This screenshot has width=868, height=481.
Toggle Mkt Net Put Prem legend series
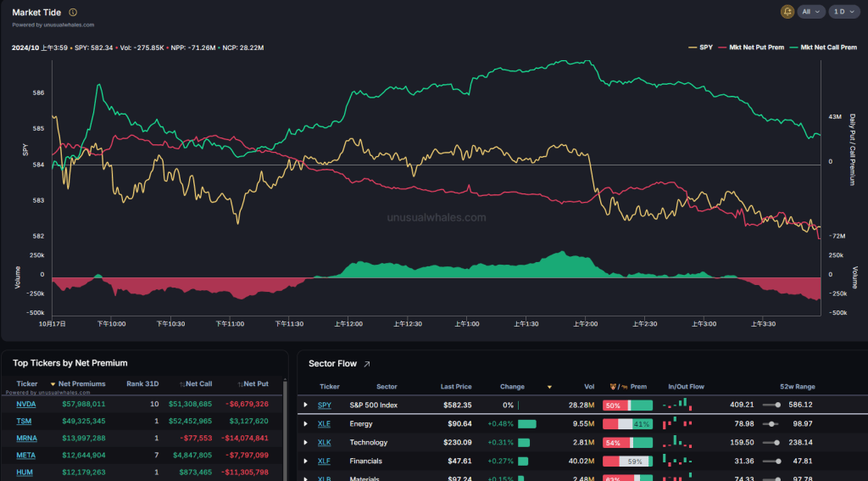pos(751,48)
